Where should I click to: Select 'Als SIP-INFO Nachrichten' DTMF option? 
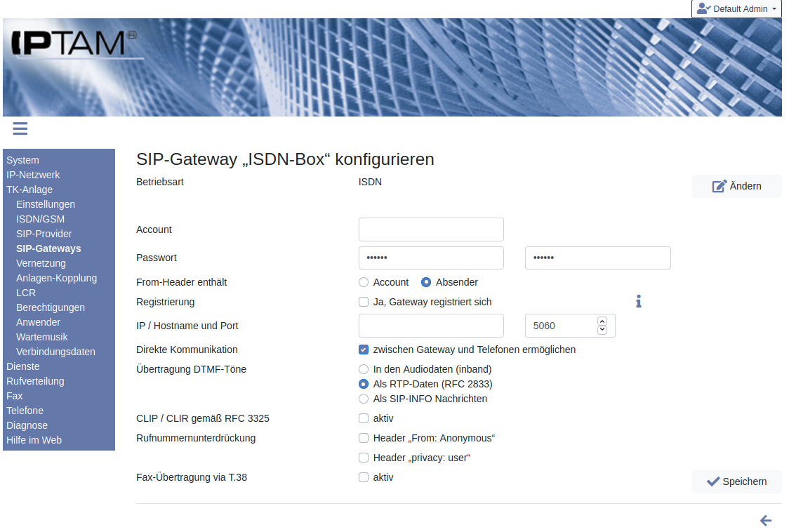364,399
